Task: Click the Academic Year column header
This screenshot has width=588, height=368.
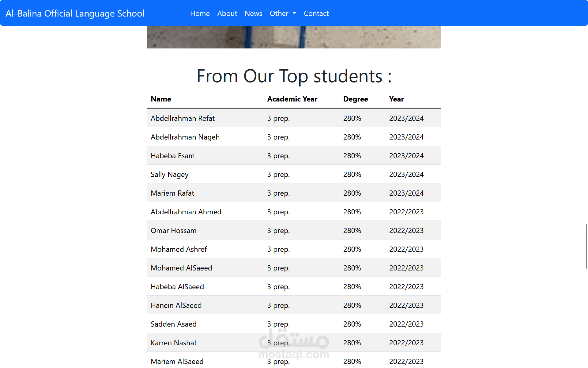Action: (x=292, y=99)
